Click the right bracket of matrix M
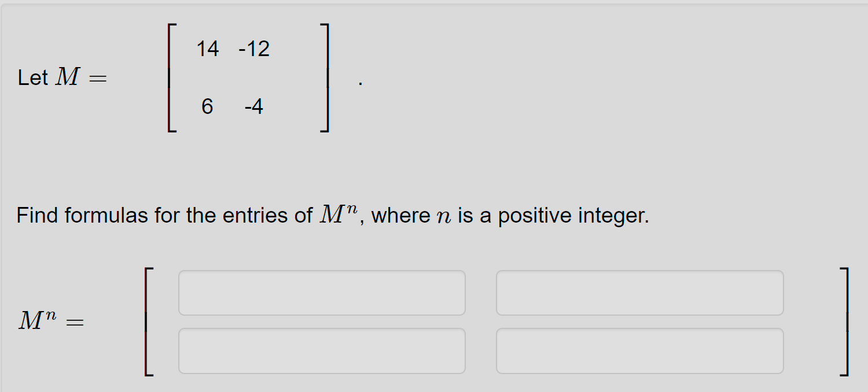The width and height of the screenshot is (868, 392). click(326, 77)
